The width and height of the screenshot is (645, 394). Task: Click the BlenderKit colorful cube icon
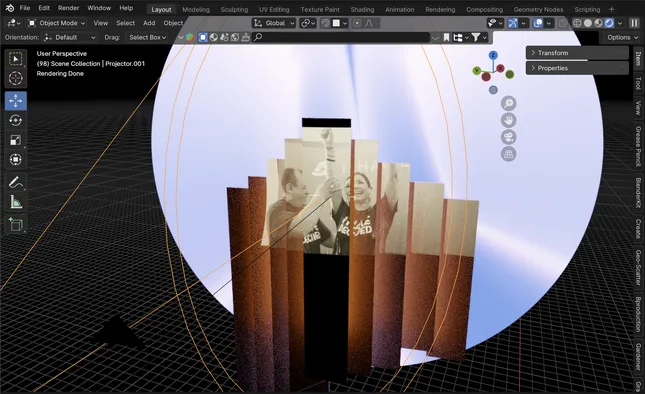190,37
